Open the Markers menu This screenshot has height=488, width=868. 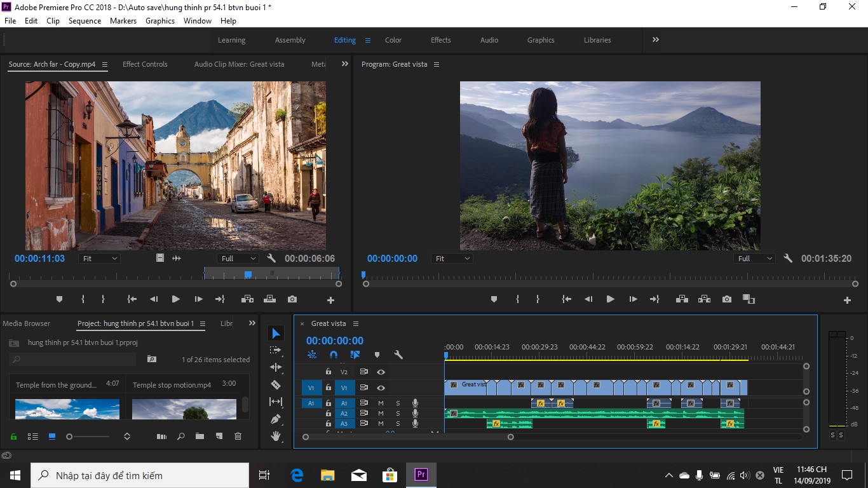coord(123,20)
